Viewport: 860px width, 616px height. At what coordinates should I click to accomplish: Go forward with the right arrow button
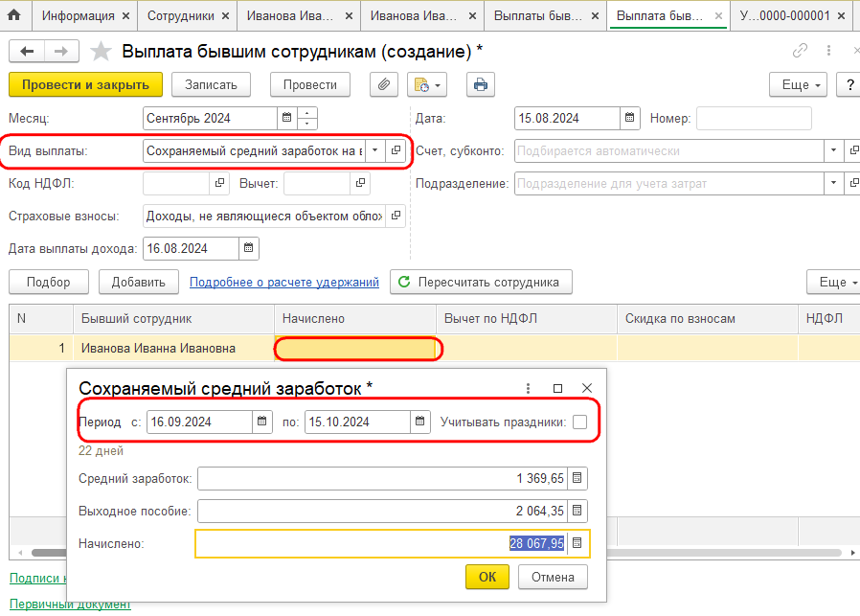pyautogui.click(x=61, y=52)
